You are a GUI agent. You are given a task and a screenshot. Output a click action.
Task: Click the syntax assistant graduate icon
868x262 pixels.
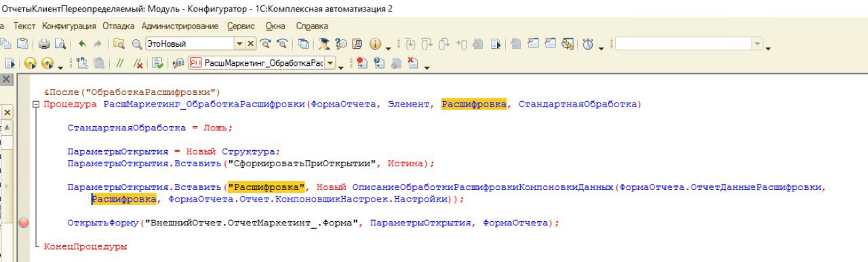click(325, 44)
